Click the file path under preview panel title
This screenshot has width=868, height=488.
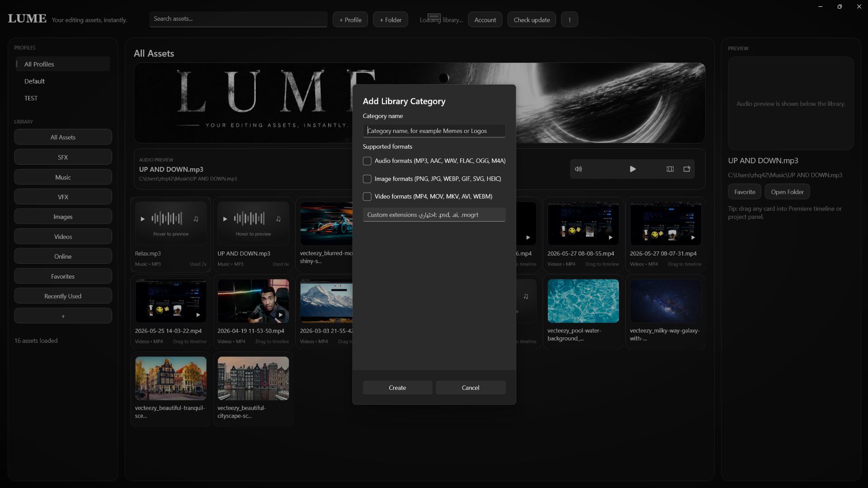pyautogui.click(x=785, y=175)
